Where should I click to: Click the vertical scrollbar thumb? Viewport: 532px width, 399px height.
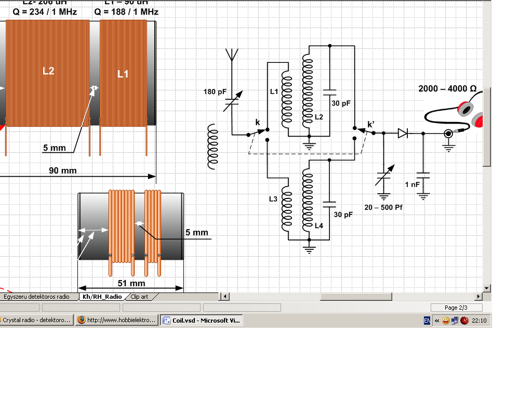click(487, 127)
